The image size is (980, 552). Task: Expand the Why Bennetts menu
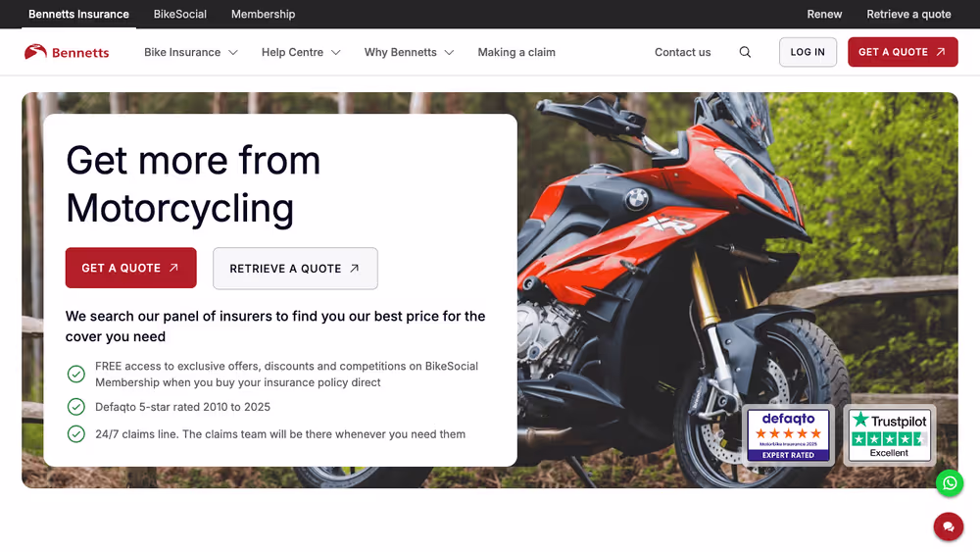coord(409,52)
